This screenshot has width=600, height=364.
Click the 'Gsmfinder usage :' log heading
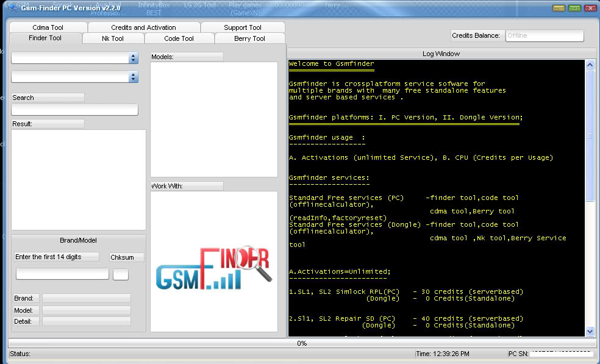click(x=327, y=138)
